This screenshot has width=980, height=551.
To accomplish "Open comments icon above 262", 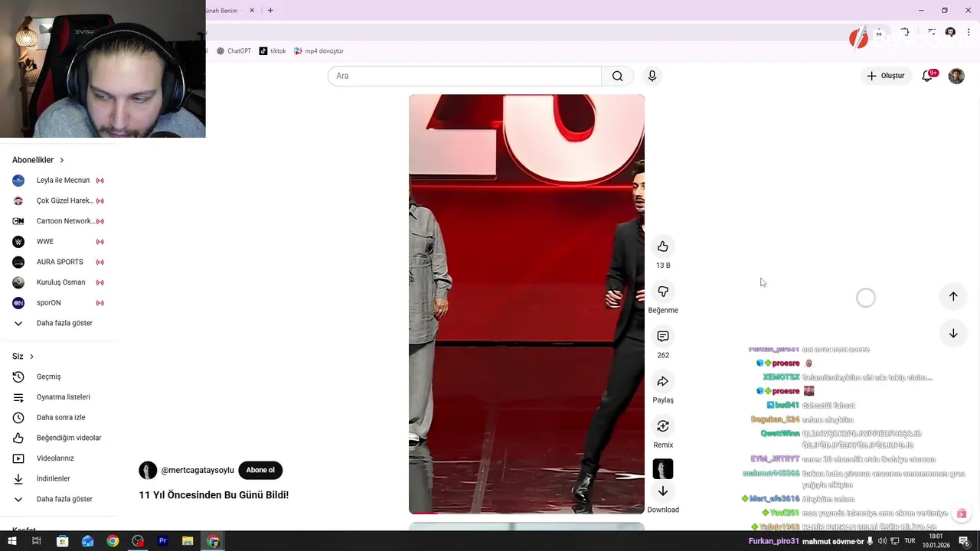I will (663, 337).
